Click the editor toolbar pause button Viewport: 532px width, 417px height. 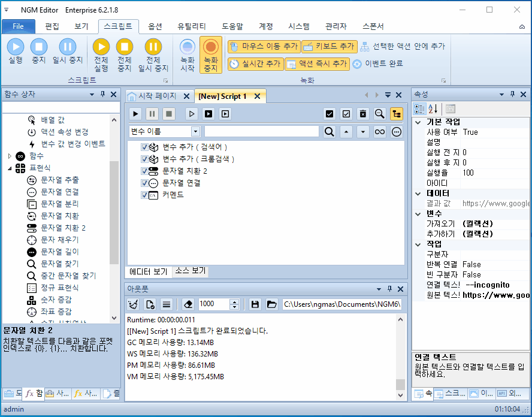152,114
